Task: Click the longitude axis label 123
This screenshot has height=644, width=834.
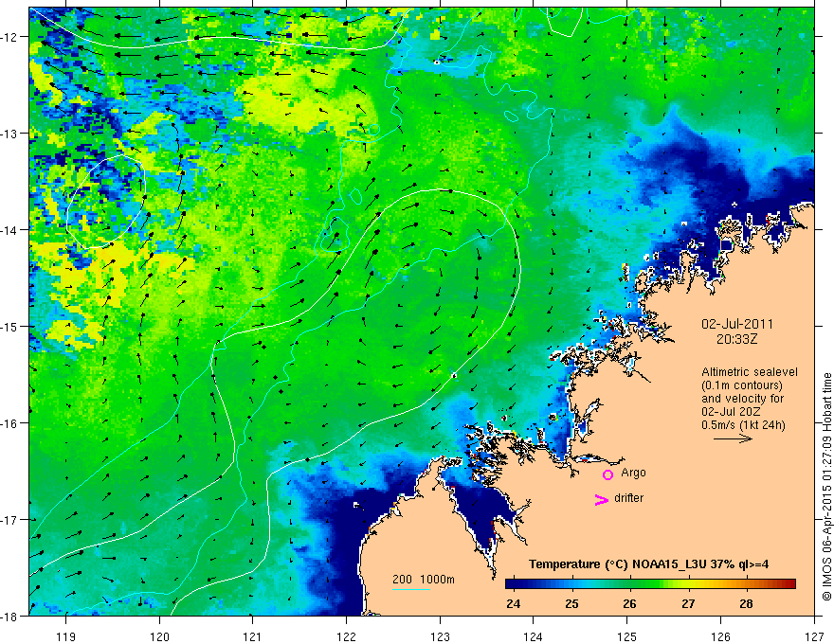Action: coord(440,636)
